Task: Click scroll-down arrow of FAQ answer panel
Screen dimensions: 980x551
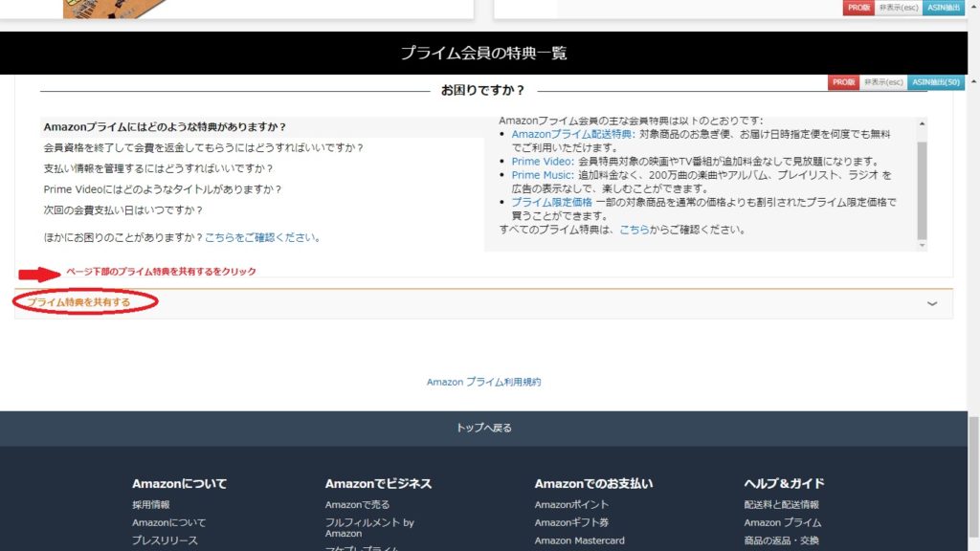Action: pos(922,246)
